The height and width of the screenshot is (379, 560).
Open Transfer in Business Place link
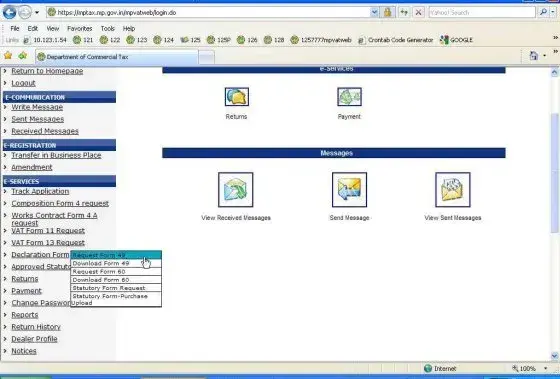click(x=56, y=155)
